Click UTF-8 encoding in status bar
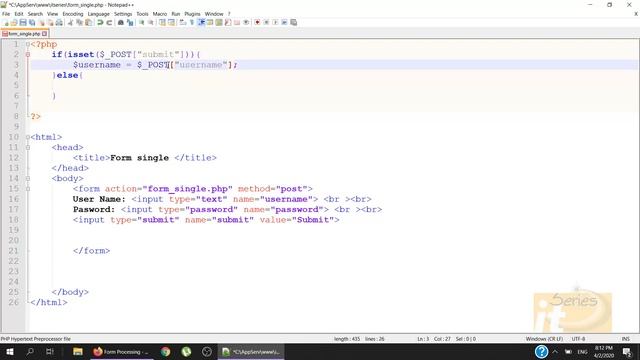This screenshot has height=360, width=640. 578,339
